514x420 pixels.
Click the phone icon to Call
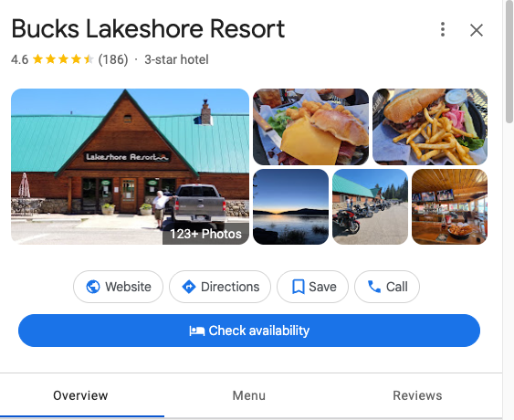click(374, 287)
